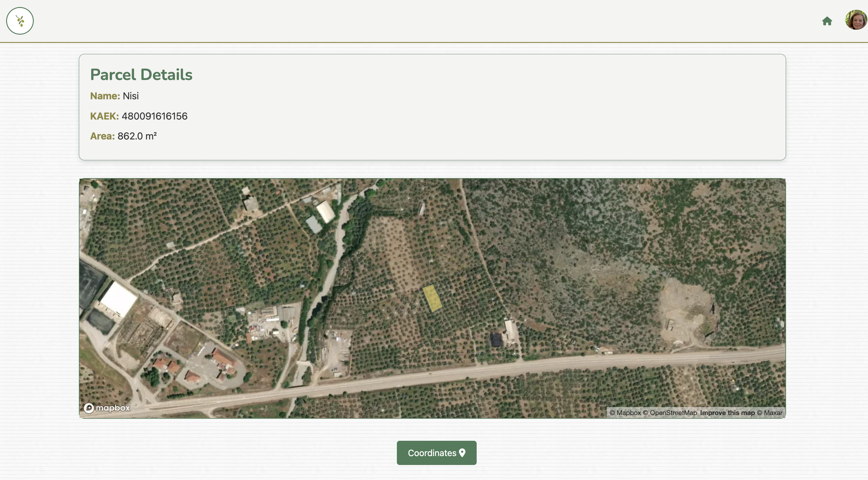Screen dimensions: 868x480
Task: Click the Mapbox logo on the map
Action: coord(107,408)
